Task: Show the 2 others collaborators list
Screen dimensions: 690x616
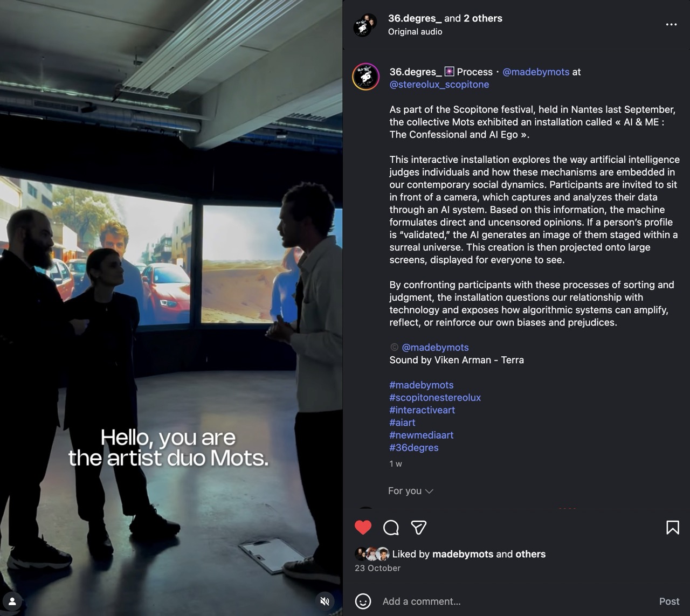Action: [x=483, y=18]
